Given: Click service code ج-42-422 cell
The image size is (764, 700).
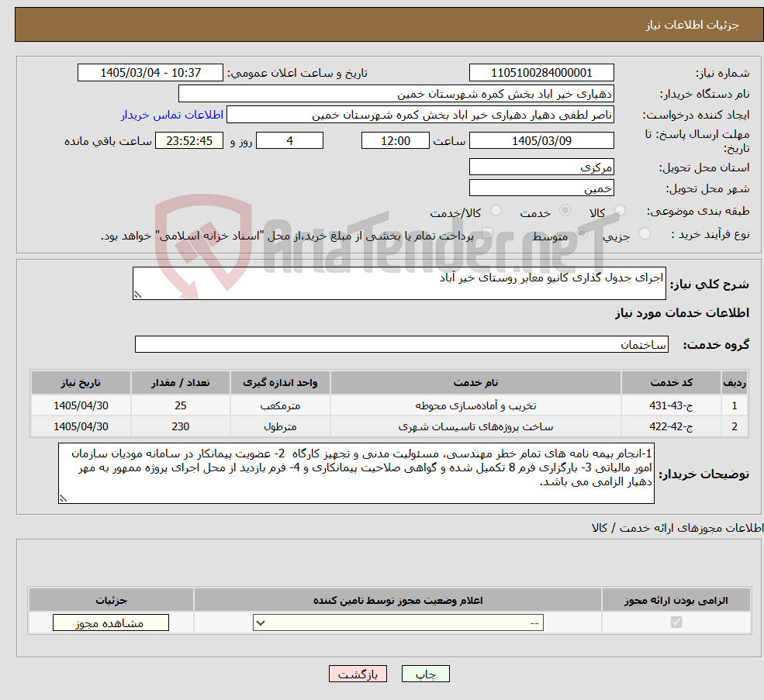Looking at the screenshot, I should 671,426.
